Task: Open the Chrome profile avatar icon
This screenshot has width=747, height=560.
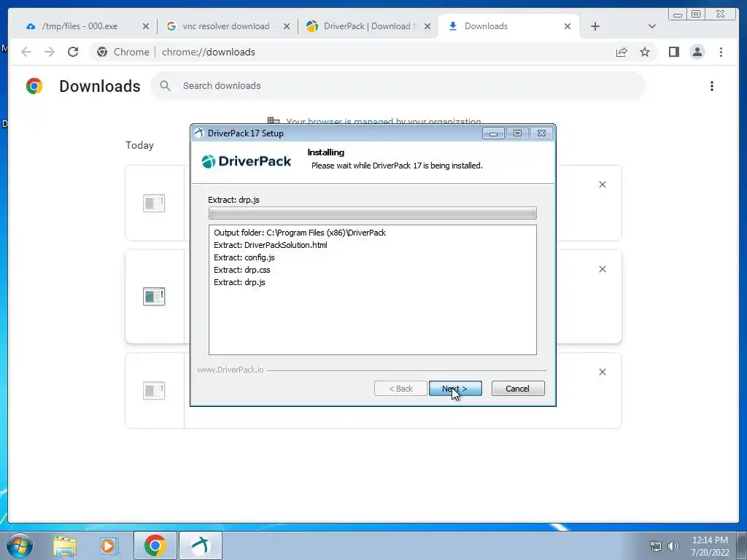Action: point(697,52)
